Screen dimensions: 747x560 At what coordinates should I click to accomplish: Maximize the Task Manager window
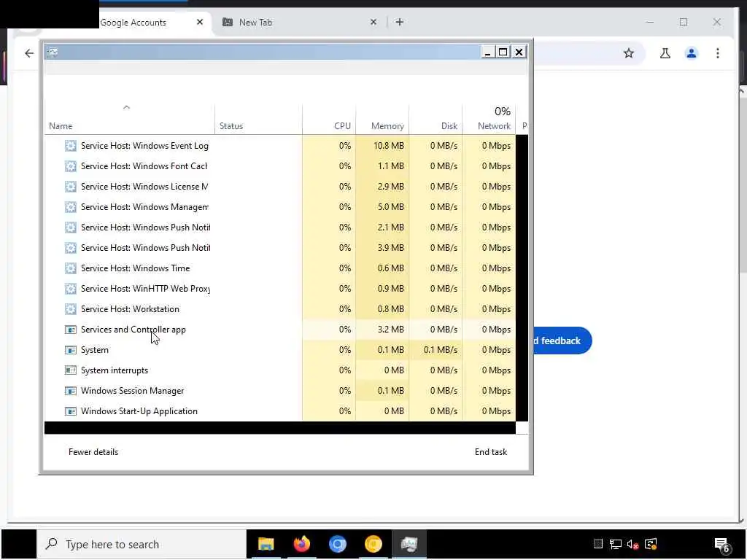[503, 52]
